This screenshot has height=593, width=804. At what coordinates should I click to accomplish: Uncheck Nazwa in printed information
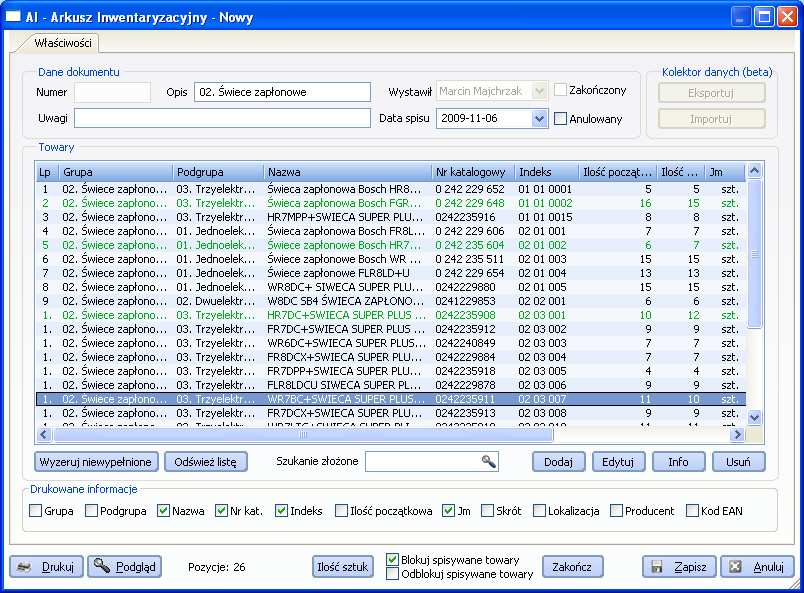pyautogui.click(x=163, y=510)
